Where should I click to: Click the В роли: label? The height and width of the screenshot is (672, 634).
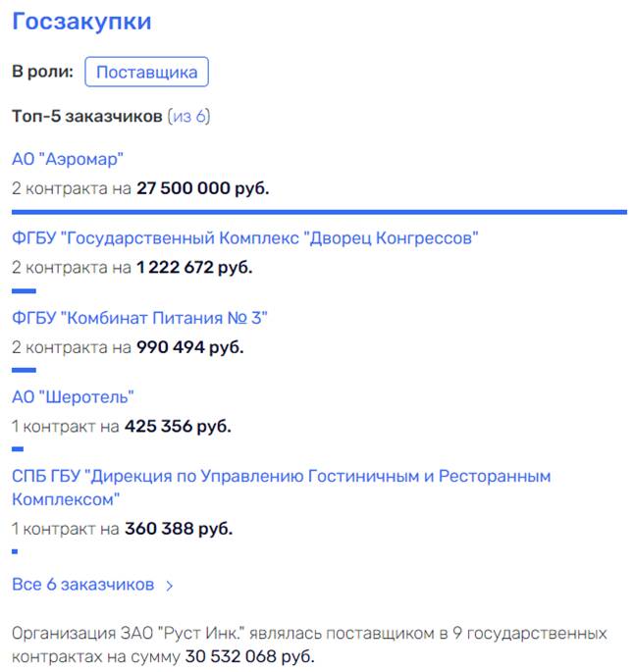point(42,72)
